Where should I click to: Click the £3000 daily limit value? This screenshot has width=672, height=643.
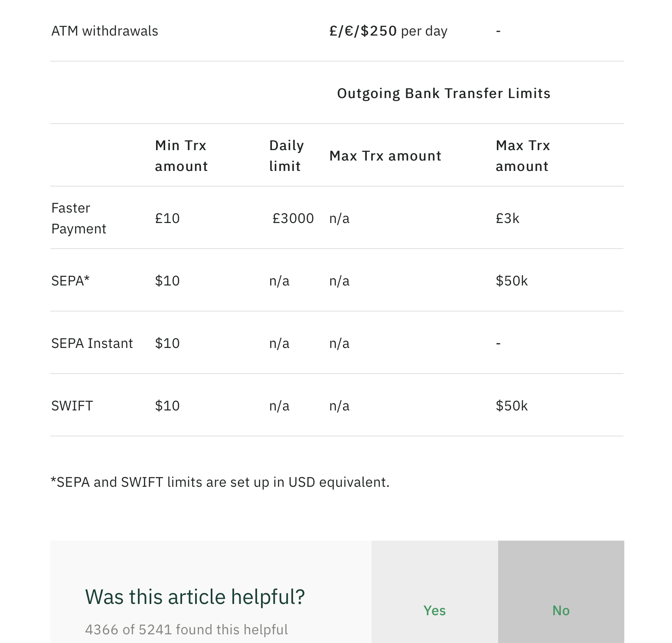(x=293, y=218)
